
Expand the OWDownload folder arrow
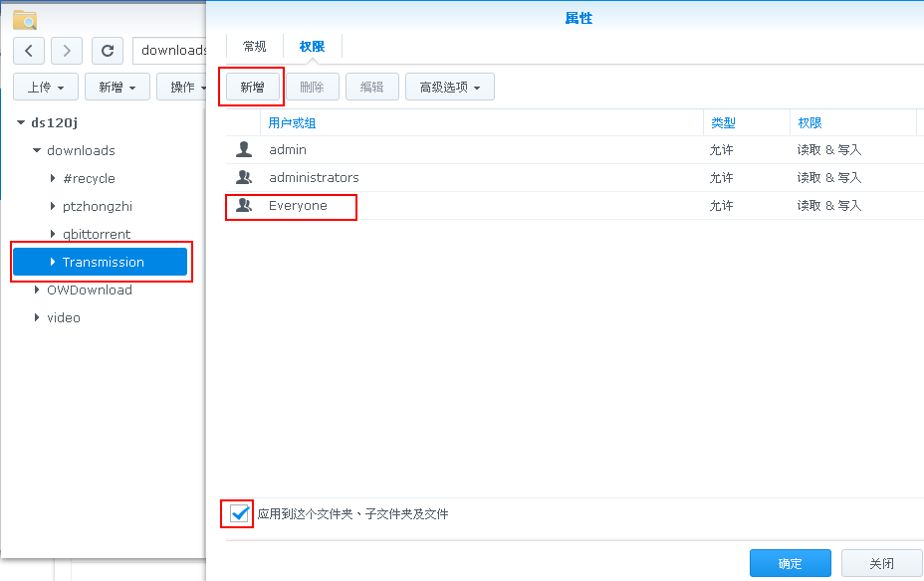point(37,290)
